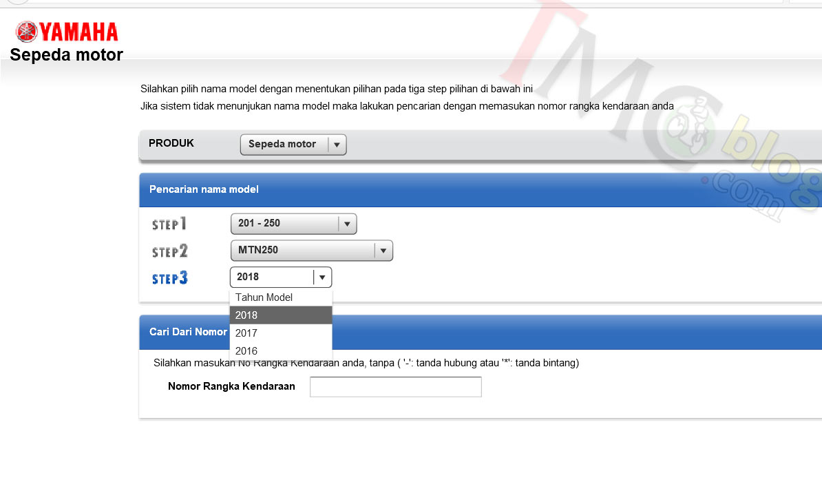Focus the Nomor Rangka Kendaraan input field

click(396, 387)
